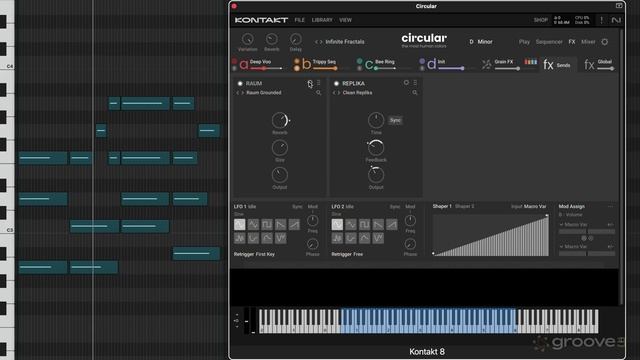Open LFO 2 Retrigger Free dropdown
Viewport: 640px width, 360px height.
tap(347, 254)
